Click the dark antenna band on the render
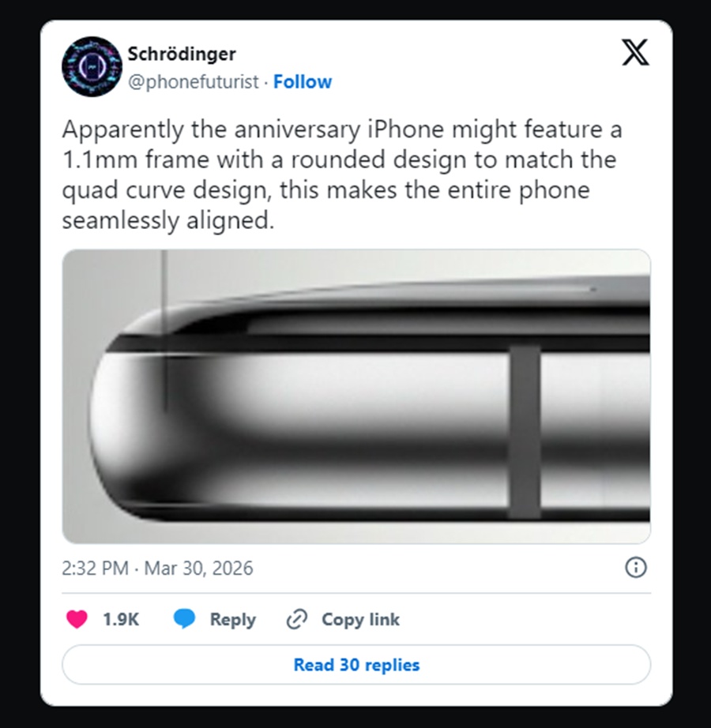Viewport: 711px width, 728px height. click(525, 432)
